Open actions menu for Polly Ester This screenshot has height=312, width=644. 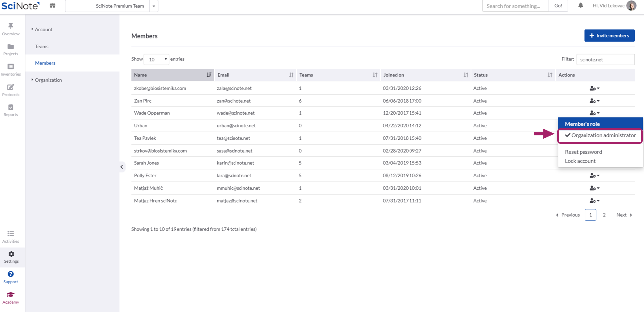point(595,175)
